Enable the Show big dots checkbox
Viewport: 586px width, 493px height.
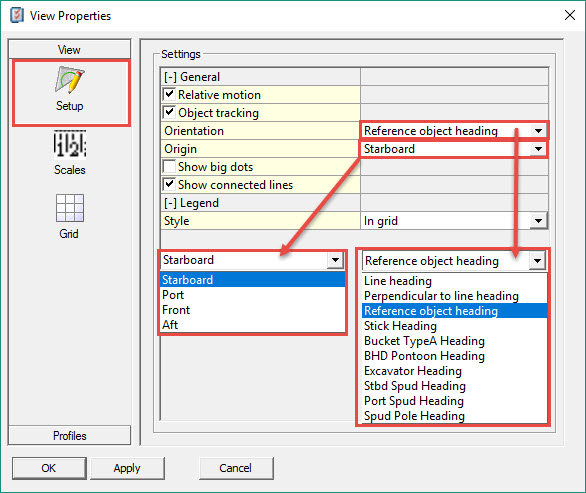coord(169,166)
